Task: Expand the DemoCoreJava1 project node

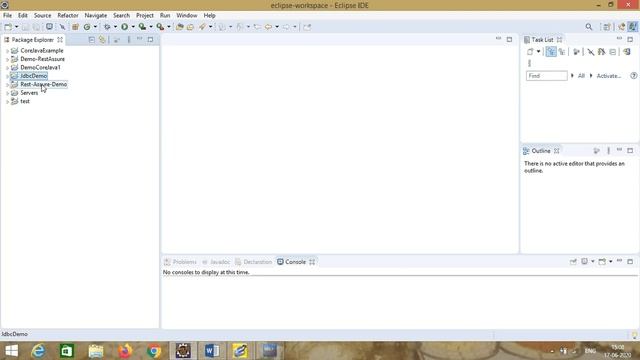Action: (x=7, y=68)
